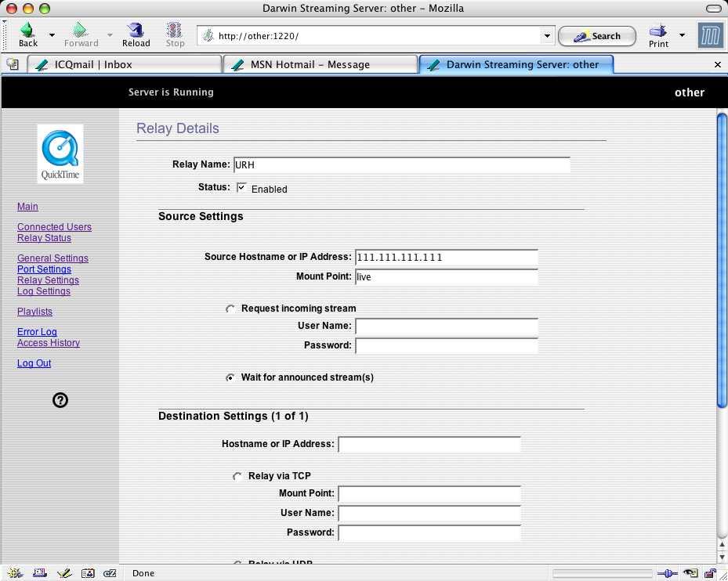
Task: Click the QuickTime logo in sidebar
Action: coord(60,153)
